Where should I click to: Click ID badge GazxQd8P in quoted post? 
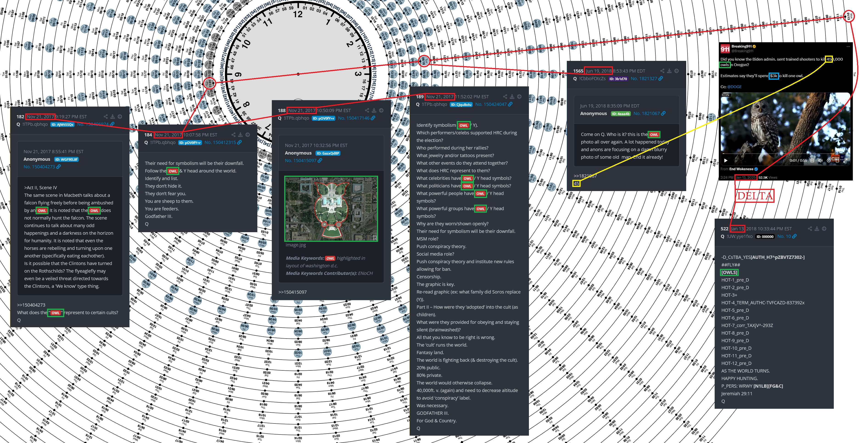pyautogui.click(x=328, y=153)
